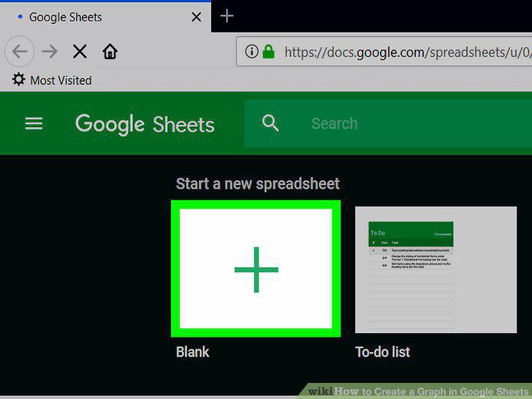532x399 pixels.
Task: Open the Google Sheets main menu hamburger
Action: click(x=34, y=123)
